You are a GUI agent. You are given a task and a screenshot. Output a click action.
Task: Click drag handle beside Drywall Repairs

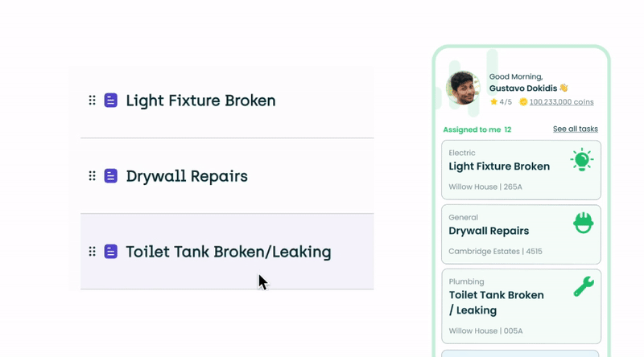coord(92,176)
